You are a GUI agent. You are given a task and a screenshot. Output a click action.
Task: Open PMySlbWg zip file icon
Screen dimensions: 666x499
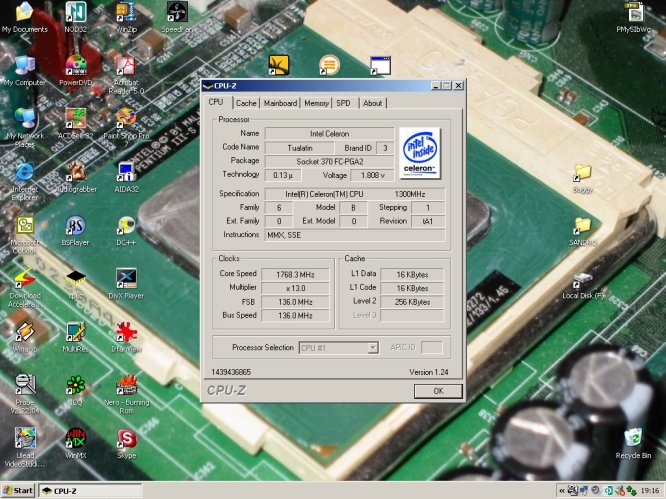point(634,17)
